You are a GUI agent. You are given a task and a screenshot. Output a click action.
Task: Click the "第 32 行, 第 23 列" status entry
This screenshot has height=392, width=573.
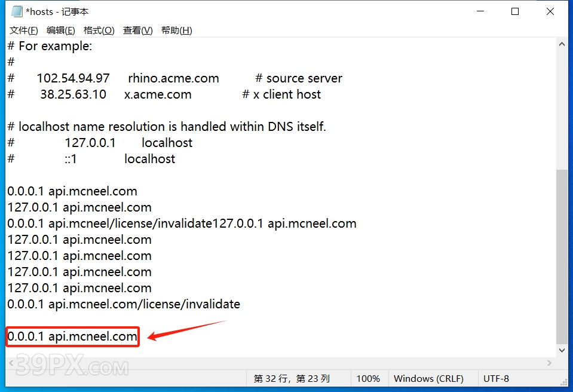(x=292, y=378)
